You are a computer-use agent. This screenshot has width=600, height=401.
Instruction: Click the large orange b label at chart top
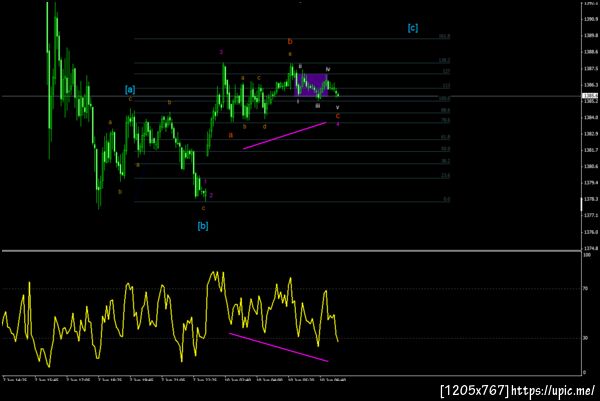(x=290, y=41)
